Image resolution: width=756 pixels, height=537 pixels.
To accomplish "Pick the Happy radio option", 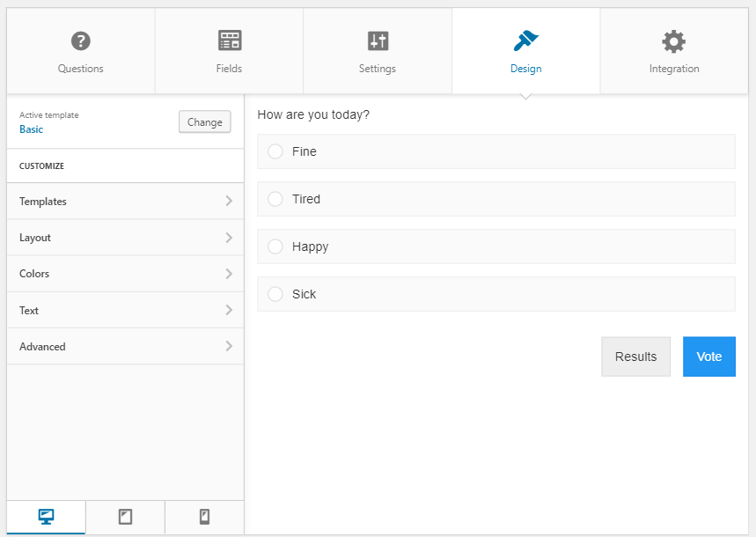I will pyautogui.click(x=275, y=246).
